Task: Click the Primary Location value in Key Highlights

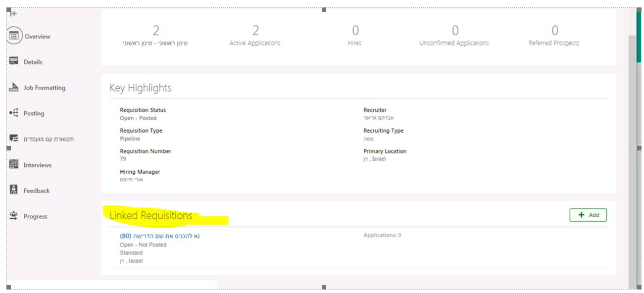Action: point(375,159)
